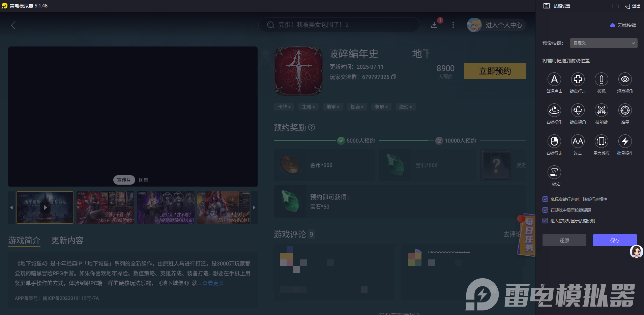Click the game search input field
Image resolution: width=644 pixels, height=315 pixels.
[x=339, y=25]
